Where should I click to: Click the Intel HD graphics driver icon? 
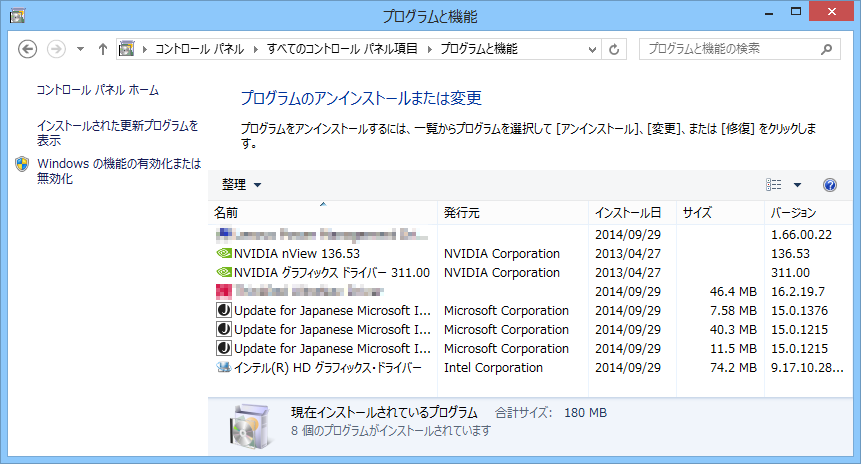click(x=223, y=368)
